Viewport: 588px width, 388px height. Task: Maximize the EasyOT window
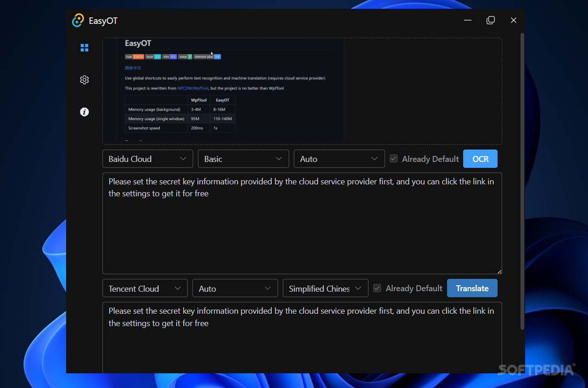[491, 20]
